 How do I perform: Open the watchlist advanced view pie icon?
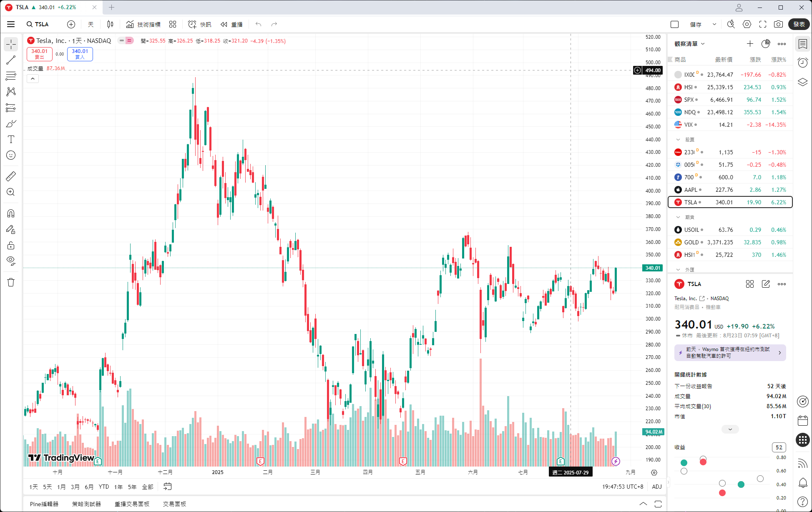click(766, 44)
